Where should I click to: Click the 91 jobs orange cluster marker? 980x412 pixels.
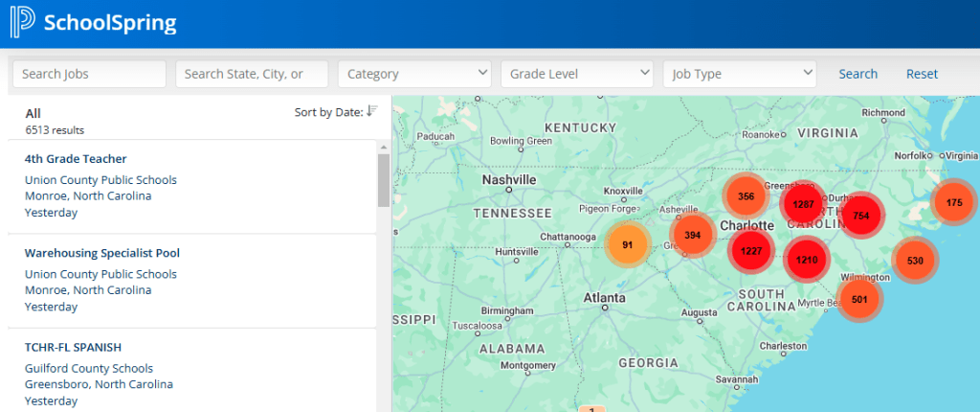click(628, 244)
